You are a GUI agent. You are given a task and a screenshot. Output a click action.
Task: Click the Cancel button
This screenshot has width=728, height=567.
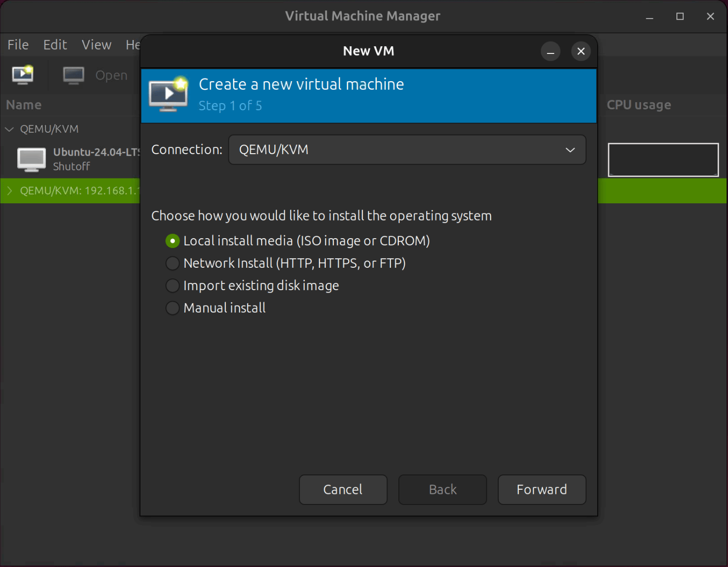tap(343, 490)
